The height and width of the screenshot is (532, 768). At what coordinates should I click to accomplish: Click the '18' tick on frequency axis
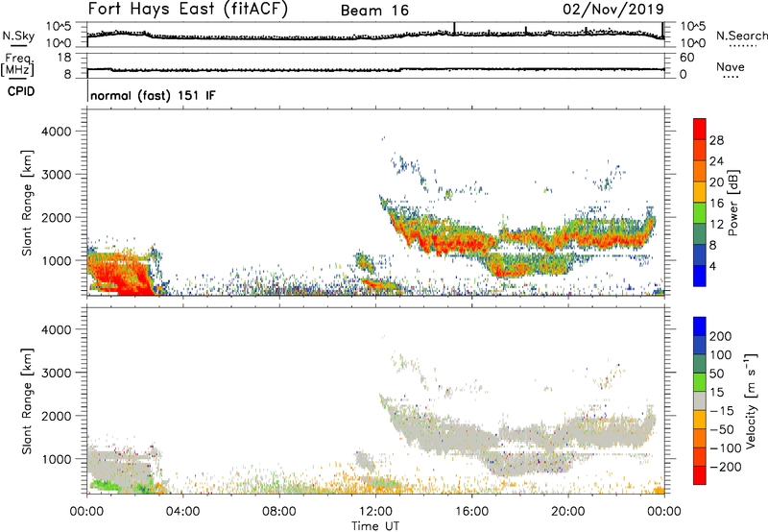[x=64, y=58]
